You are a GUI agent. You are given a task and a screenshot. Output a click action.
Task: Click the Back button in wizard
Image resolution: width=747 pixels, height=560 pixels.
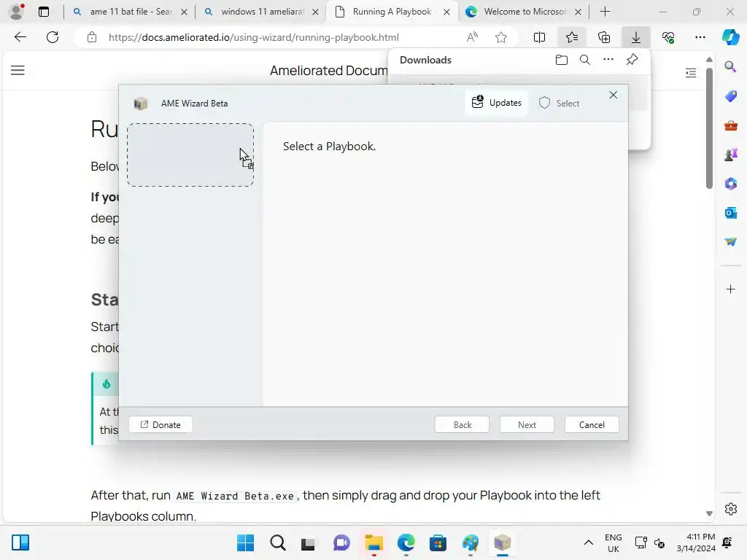pos(462,425)
